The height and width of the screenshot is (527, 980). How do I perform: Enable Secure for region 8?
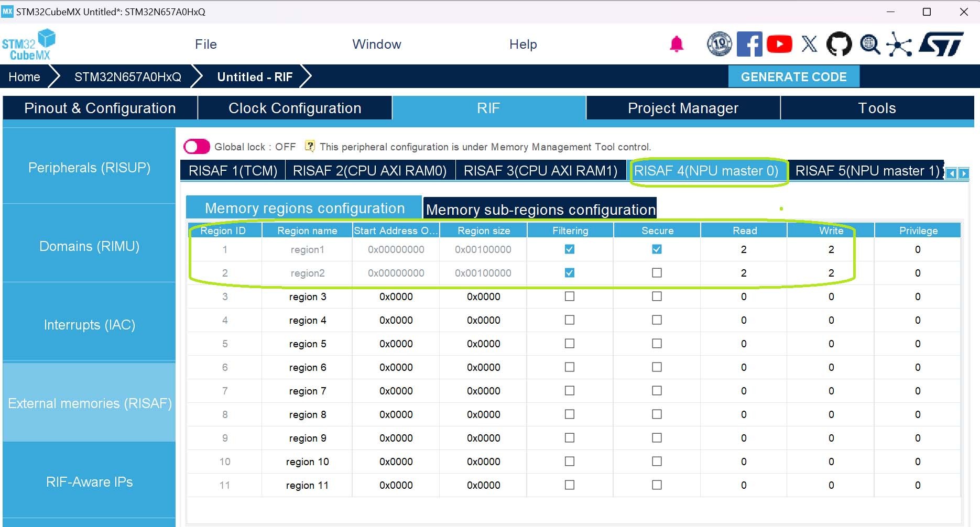(x=657, y=414)
